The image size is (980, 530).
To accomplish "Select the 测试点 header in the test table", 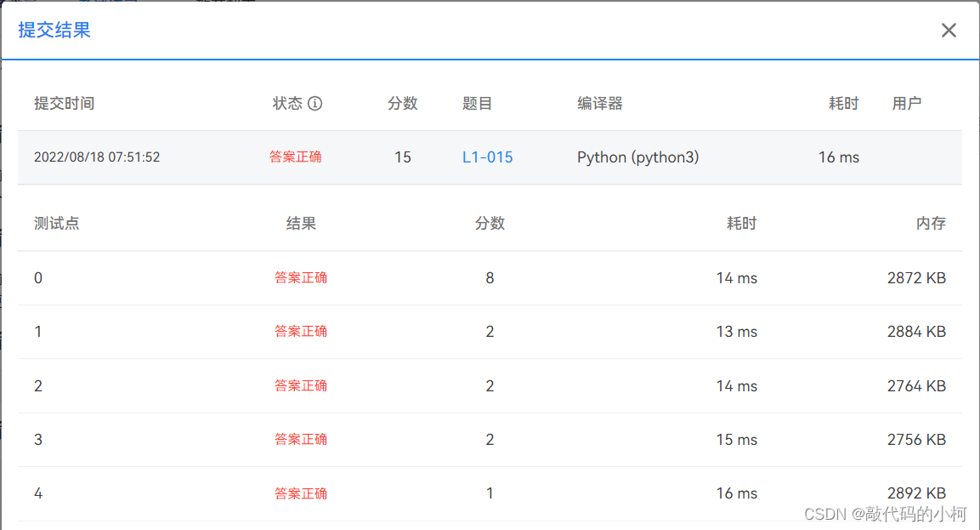I will [56, 223].
